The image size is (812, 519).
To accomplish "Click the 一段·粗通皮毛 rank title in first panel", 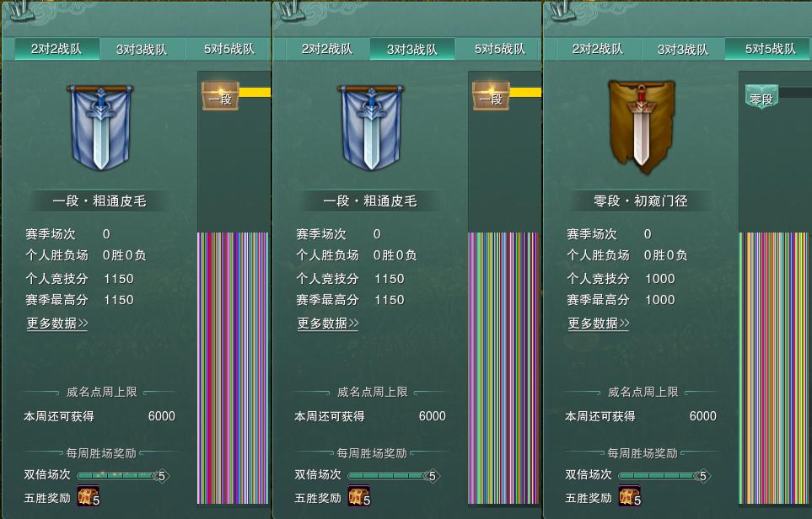I will (99, 201).
